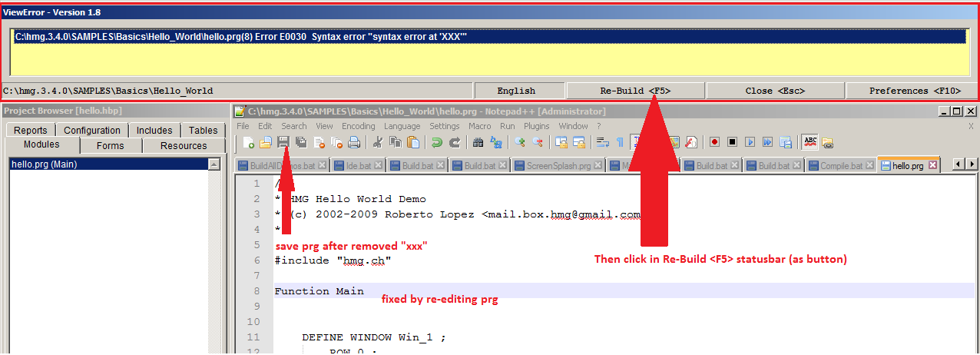The height and width of the screenshot is (355, 980).
Task: Click the Preferences <F10> button
Action: (912, 91)
